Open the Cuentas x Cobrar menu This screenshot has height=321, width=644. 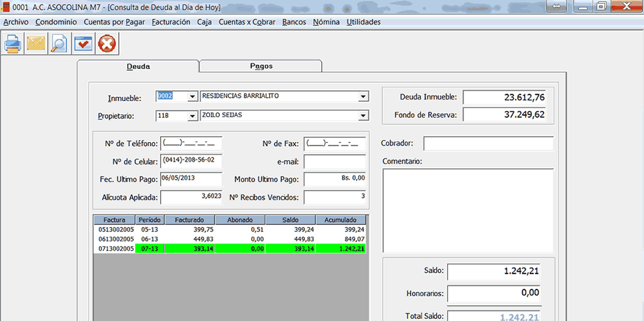(247, 22)
